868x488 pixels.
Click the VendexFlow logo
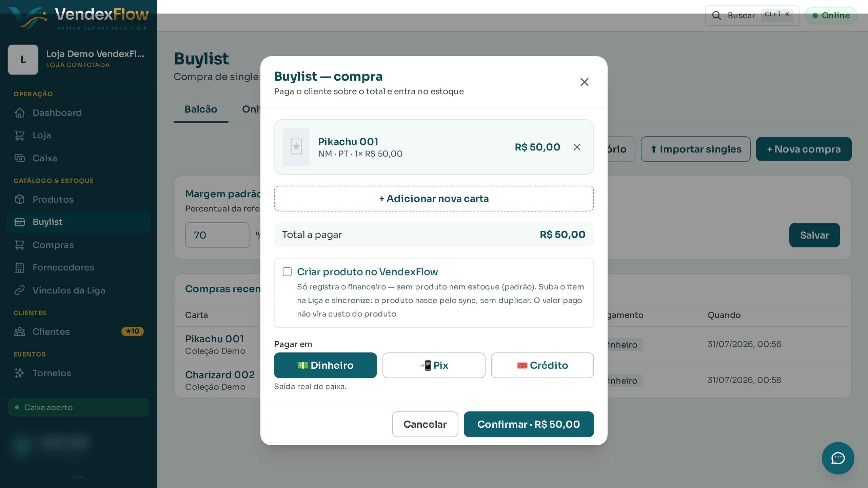[79, 18]
